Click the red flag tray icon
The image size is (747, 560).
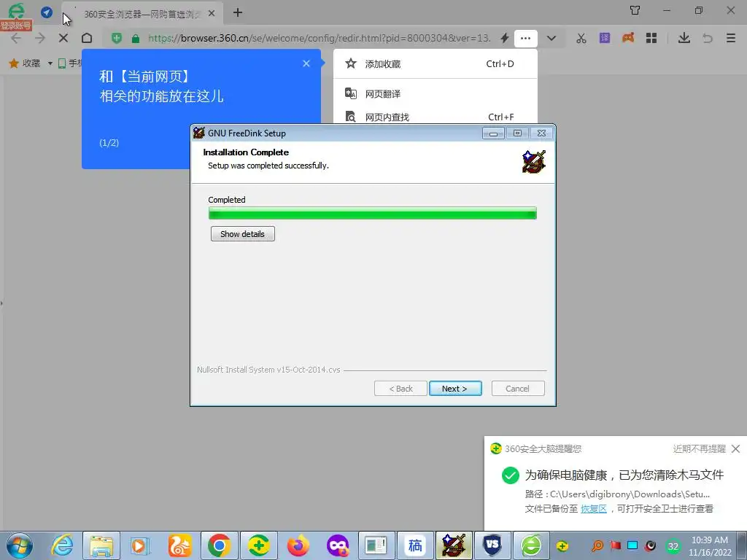tap(616, 545)
